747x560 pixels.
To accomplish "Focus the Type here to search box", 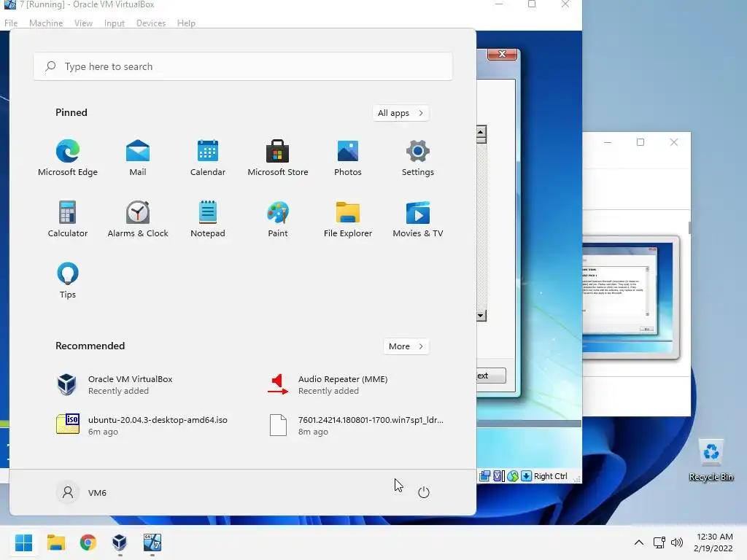I will 243,66.
